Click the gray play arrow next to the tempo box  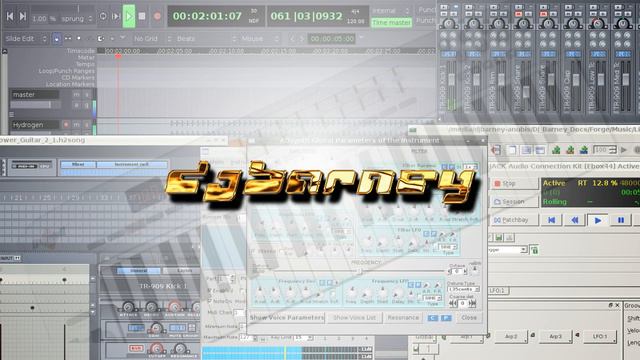(624, 150)
